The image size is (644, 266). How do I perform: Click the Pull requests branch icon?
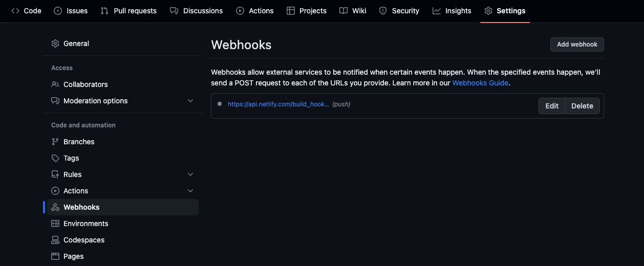[x=104, y=11]
